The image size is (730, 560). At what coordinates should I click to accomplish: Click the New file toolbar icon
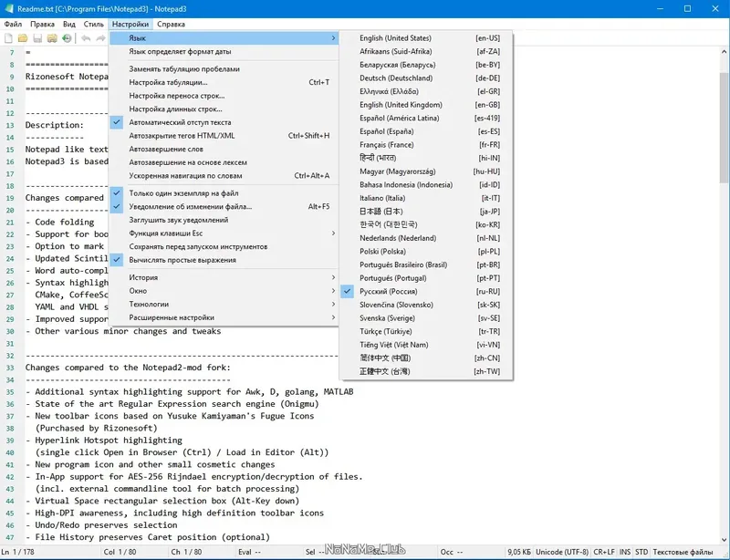coord(8,38)
